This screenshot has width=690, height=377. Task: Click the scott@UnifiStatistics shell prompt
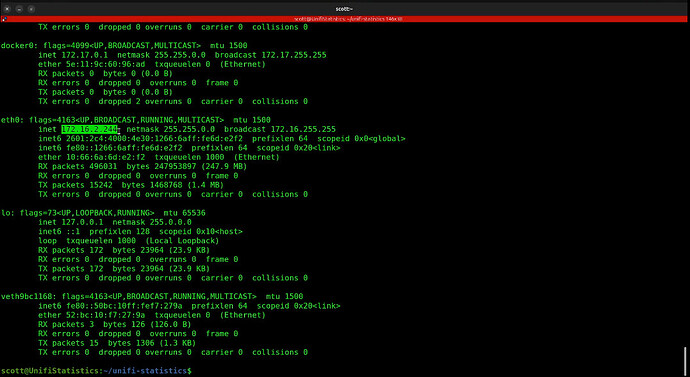(96, 371)
